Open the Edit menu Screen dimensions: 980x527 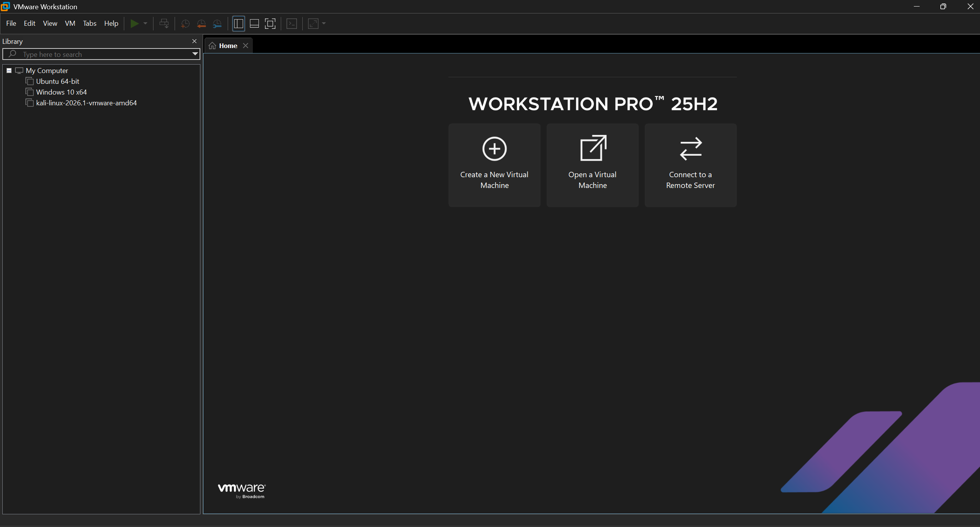[30, 23]
